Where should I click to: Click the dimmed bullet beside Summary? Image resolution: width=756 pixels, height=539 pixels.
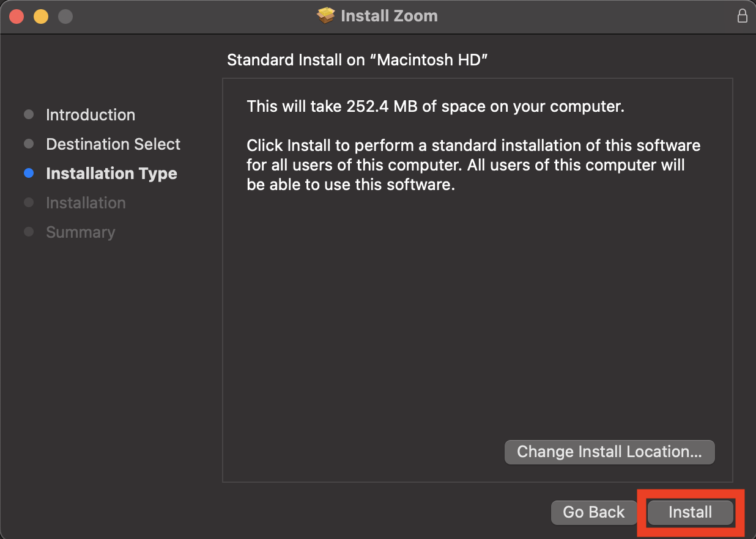click(29, 232)
